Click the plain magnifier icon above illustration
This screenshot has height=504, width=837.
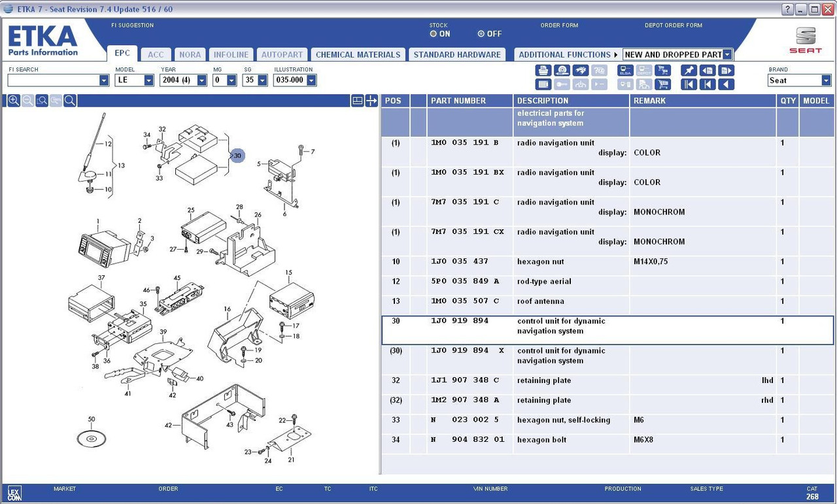70,101
